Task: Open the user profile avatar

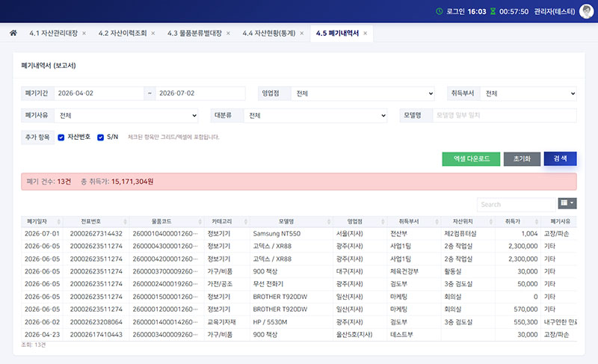Action: pyautogui.click(x=586, y=11)
